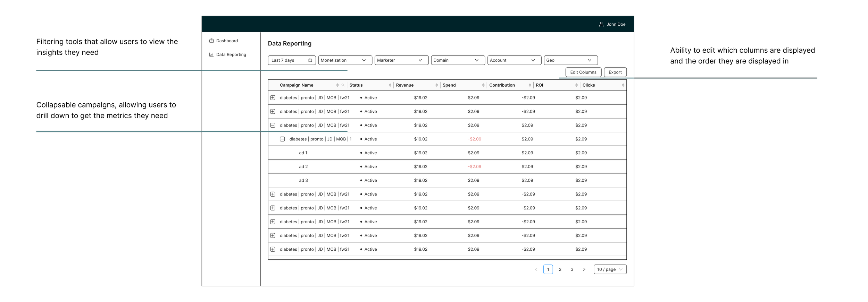Click the Edit Columns button
The image size is (868, 302).
coord(583,72)
